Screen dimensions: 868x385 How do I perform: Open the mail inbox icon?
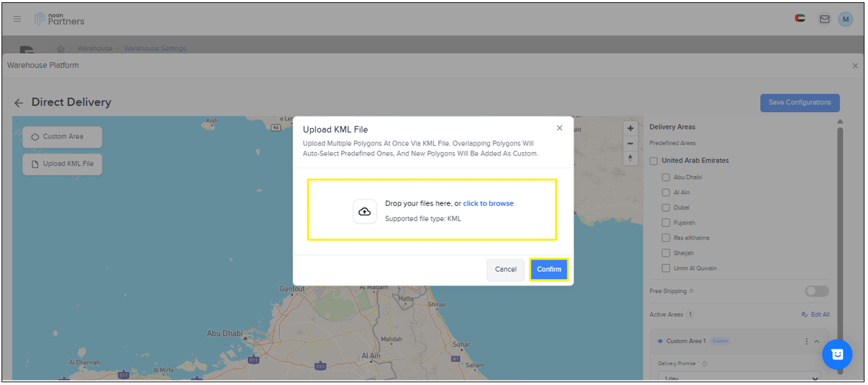[x=824, y=19]
